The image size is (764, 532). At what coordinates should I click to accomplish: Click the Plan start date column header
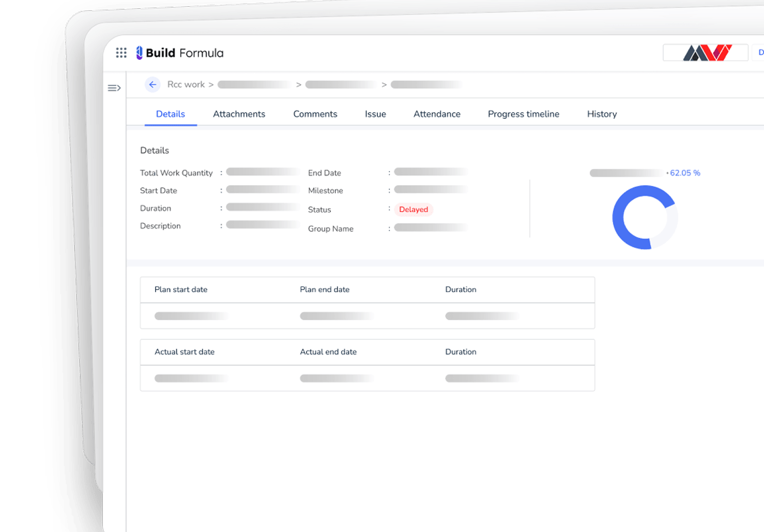coord(181,290)
